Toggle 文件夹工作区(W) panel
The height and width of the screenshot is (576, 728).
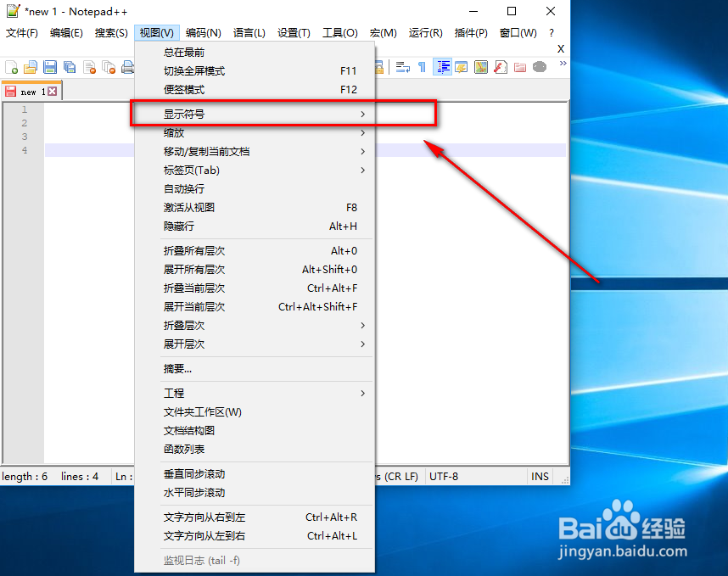[x=255, y=411]
